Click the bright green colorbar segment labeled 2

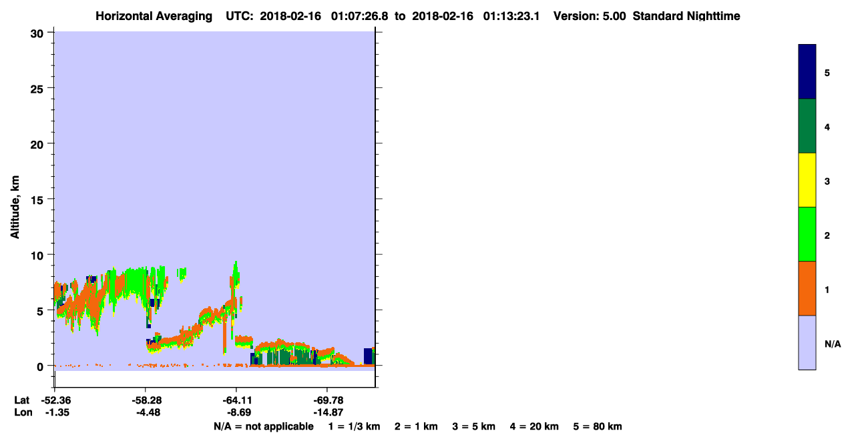tap(807, 234)
